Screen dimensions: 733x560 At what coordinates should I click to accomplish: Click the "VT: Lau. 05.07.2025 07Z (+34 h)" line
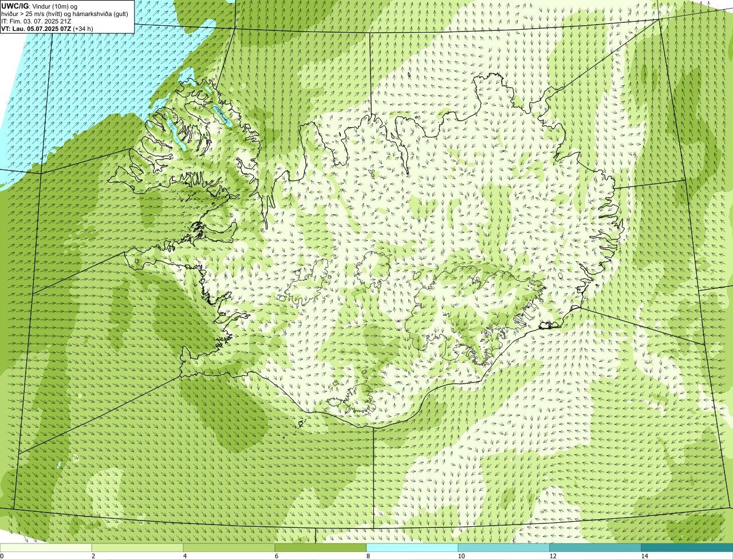(x=47, y=28)
